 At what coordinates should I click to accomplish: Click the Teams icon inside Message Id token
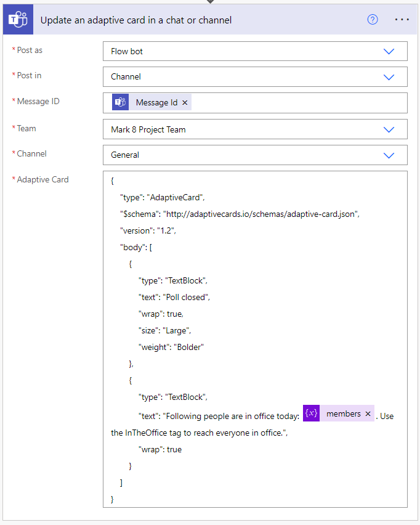[121, 102]
